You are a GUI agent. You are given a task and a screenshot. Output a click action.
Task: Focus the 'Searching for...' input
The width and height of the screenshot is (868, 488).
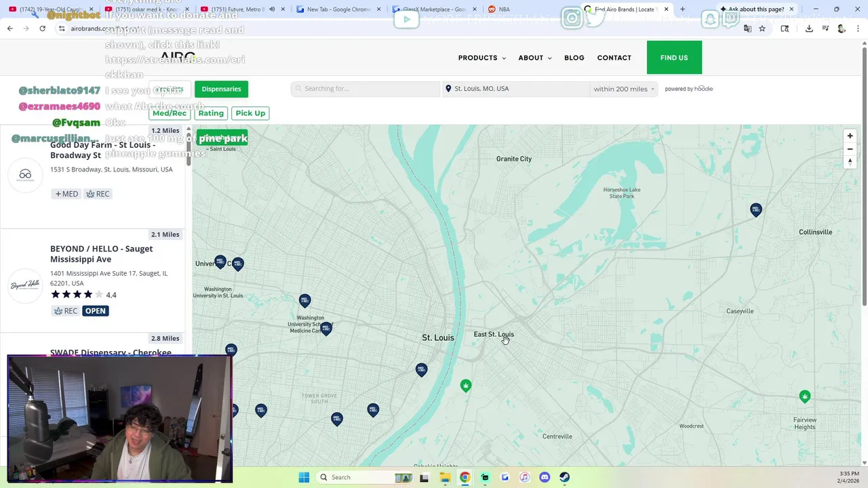[366, 89]
